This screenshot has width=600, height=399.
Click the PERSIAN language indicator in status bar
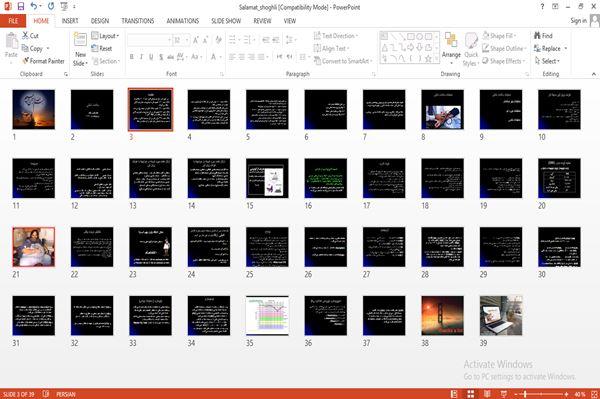66,394
